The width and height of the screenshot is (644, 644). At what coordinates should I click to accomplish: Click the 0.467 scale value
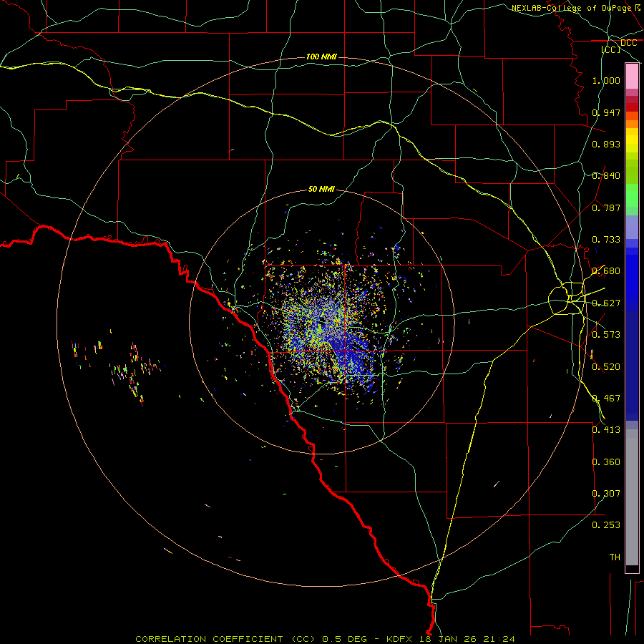pyautogui.click(x=606, y=399)
